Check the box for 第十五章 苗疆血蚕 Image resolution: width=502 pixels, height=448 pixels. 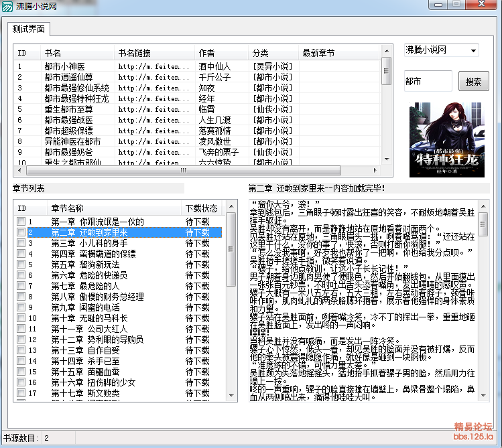21,371
